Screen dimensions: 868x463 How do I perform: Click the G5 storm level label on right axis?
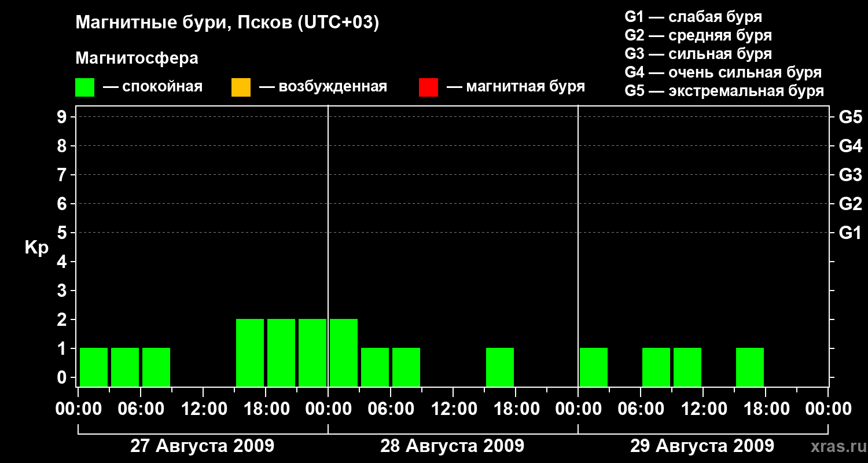point(851,117)
